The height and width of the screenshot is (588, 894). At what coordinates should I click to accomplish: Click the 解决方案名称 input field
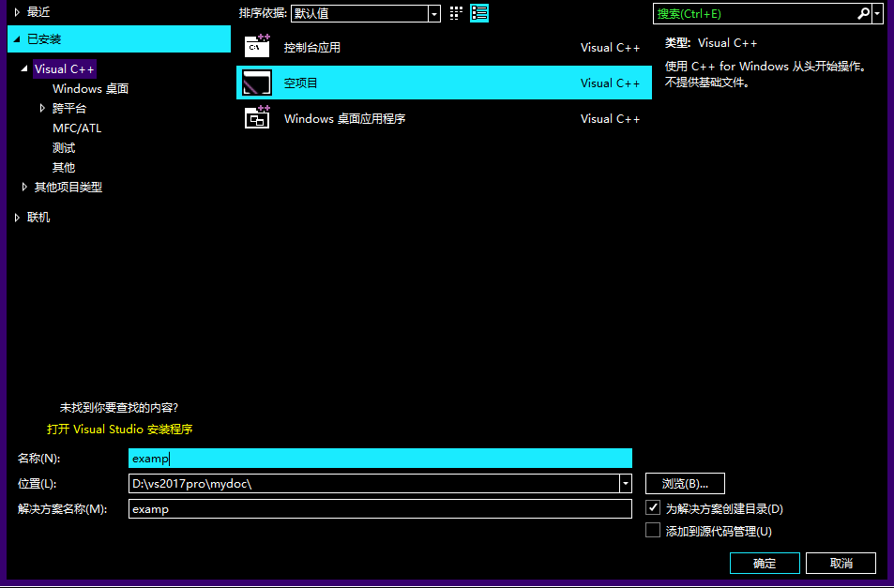[x=380, y=509]
